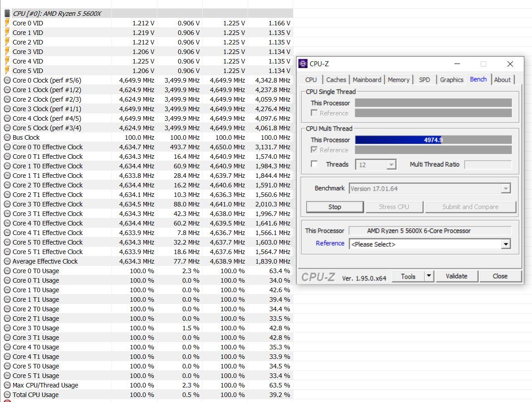This screenshot has height=402, width=532.
Task: Click the icon beside Core 5 T1 Usage
Action: click(x=7, y=376)
